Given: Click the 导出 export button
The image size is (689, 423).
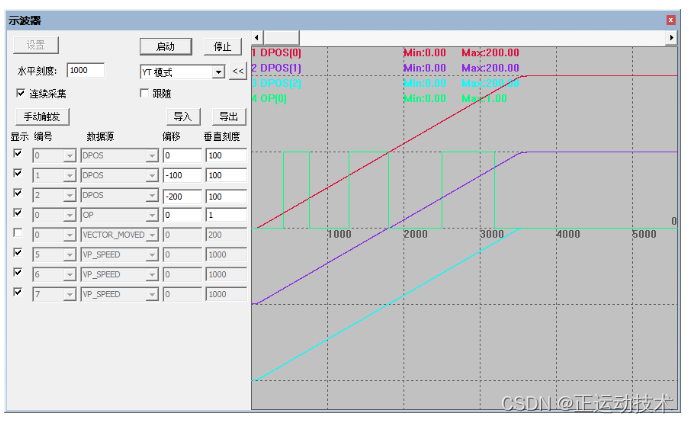Looking at the screenshot, I should coord(228,117).
